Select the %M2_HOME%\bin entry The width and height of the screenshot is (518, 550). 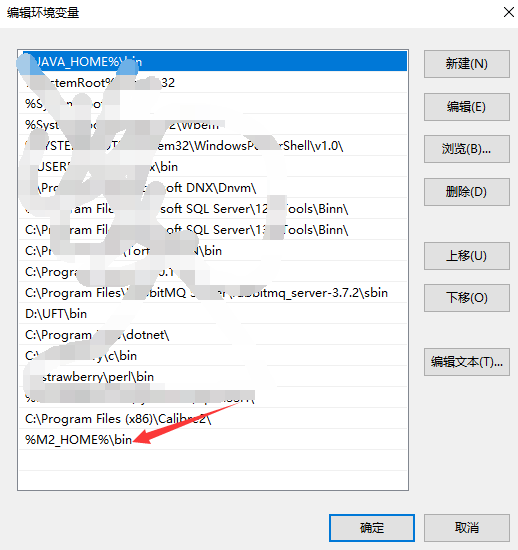[213, 440]
